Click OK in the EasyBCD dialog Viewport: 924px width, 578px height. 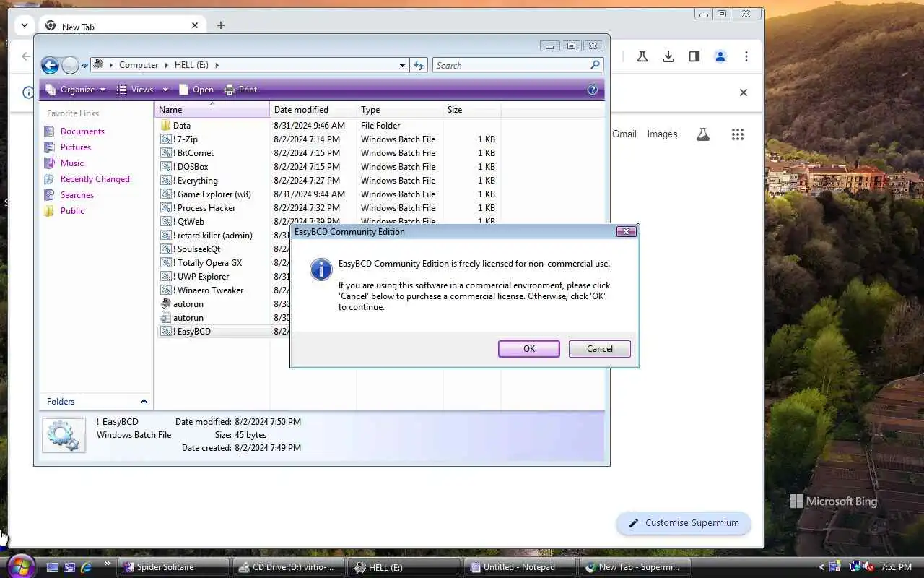pos(528,349)
